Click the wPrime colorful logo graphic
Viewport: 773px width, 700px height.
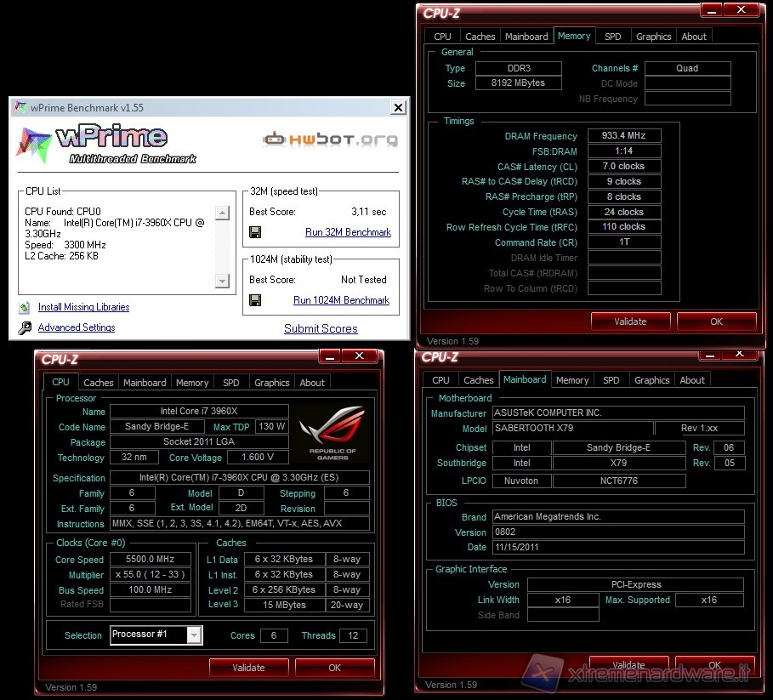point(34,141)
